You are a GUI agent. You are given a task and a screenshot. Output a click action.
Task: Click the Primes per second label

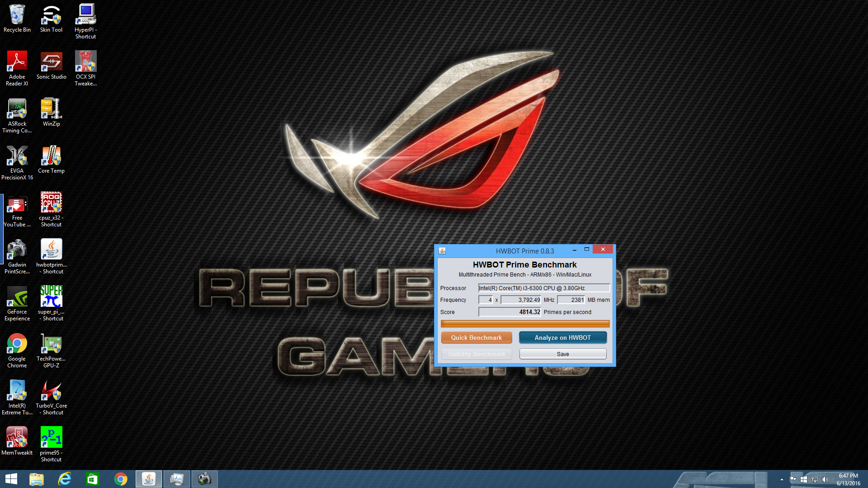tap(567, 312)
